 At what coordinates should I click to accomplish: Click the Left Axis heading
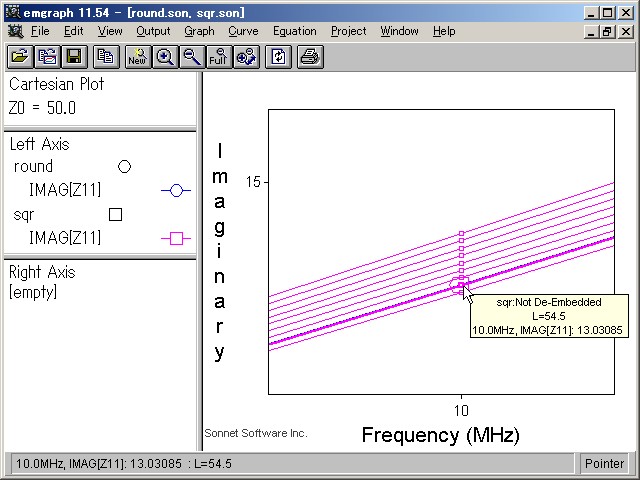coord(40,144)
